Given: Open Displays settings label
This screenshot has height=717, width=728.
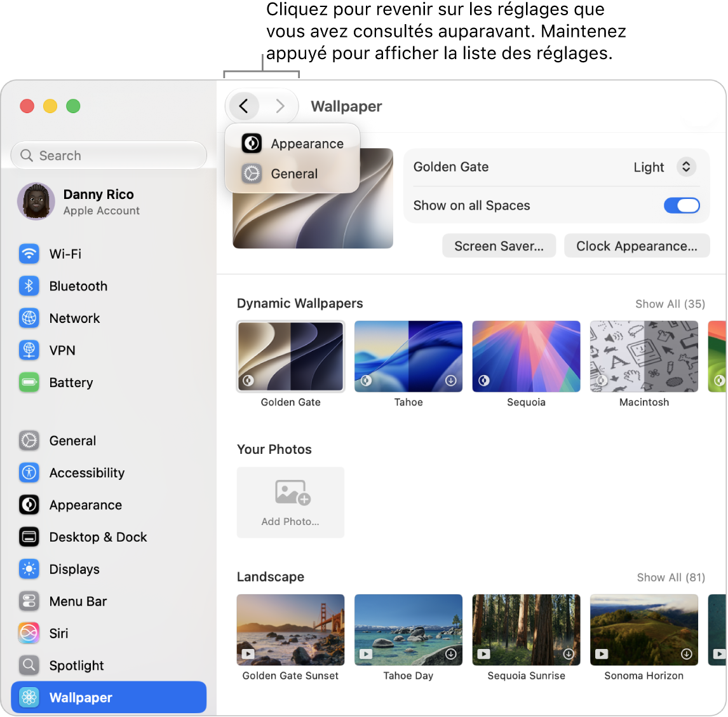Looking at the screenshot, I should 74,570.
